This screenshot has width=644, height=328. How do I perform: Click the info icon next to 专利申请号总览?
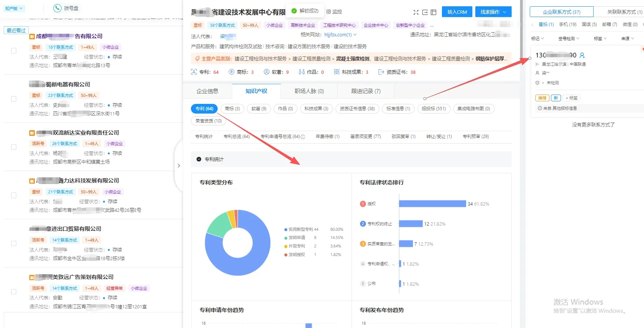tap(303, 137)
